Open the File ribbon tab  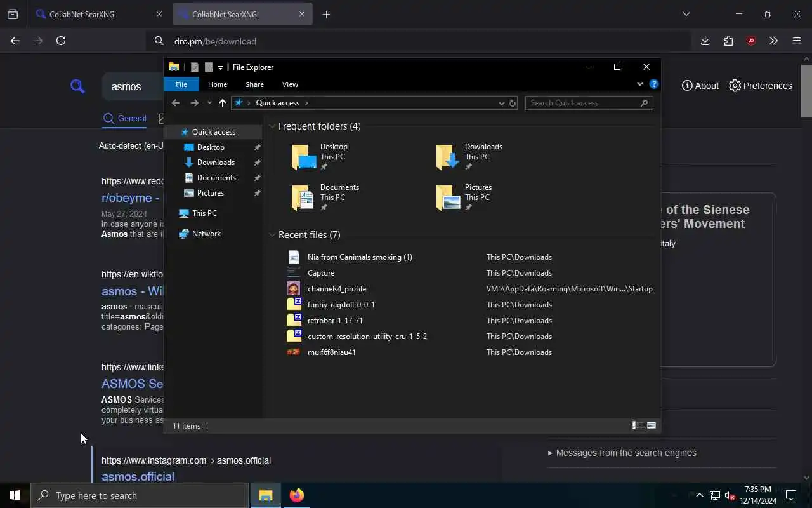click(x=181, y=84)
